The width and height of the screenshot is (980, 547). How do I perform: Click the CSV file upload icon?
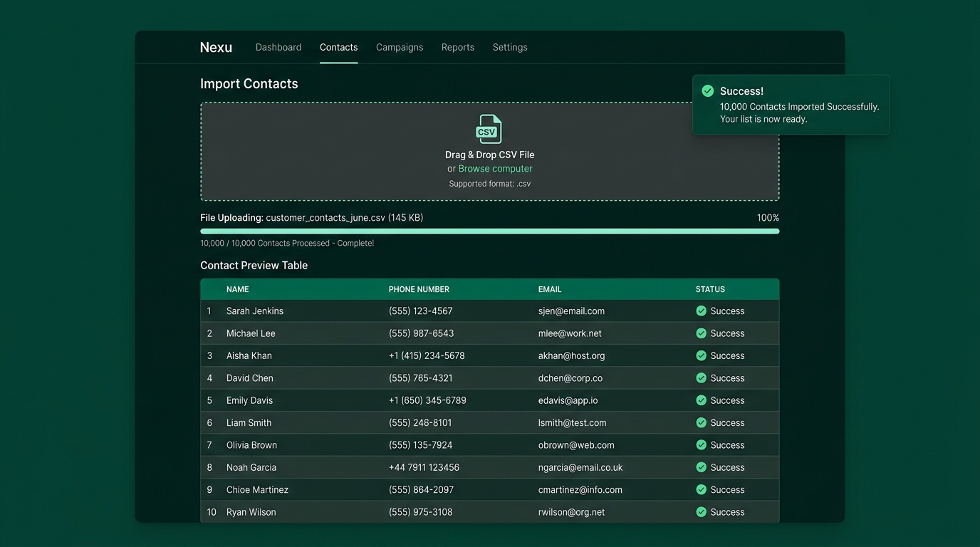coord(489,130)
